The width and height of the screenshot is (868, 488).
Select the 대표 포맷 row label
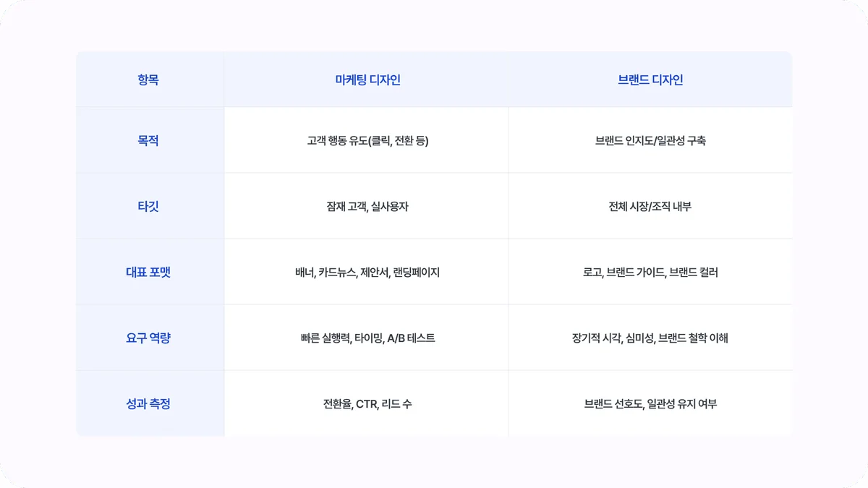point(148,273)
